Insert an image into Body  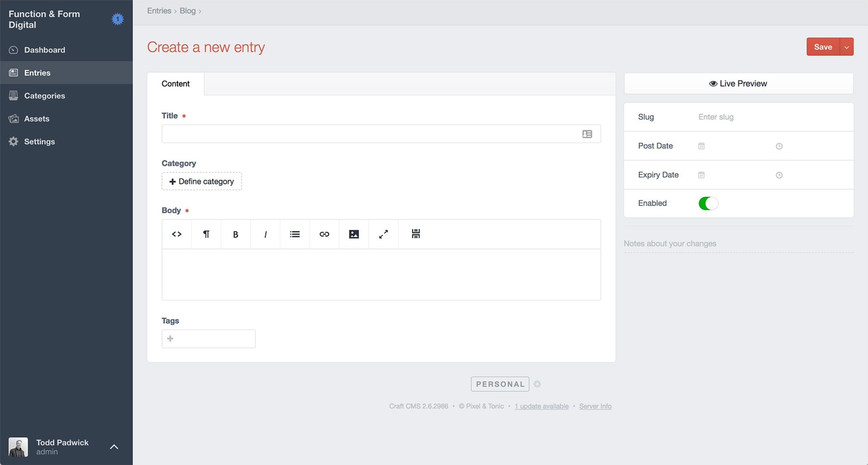[354, 234]
